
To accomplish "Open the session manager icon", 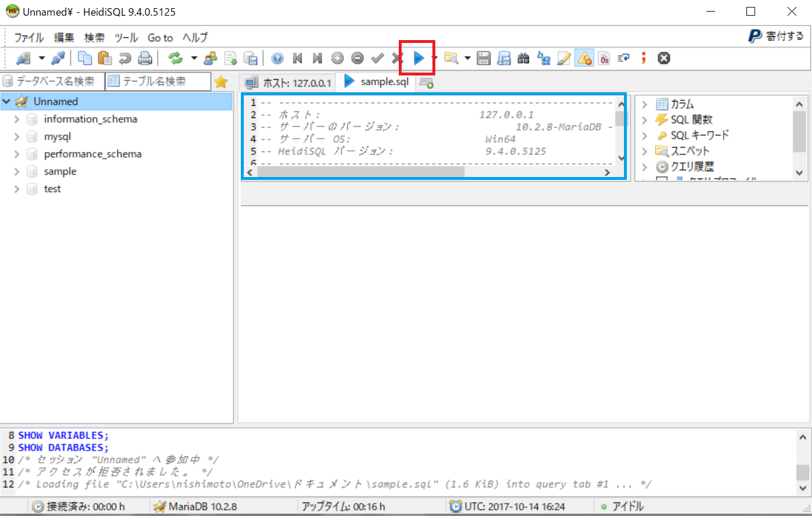I will pos(23,58).
